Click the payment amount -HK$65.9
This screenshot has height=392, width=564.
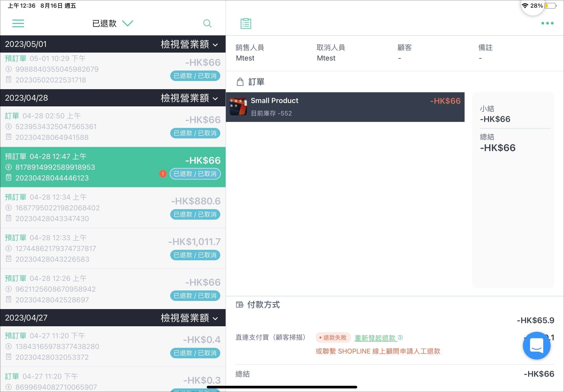pos(535,320)
